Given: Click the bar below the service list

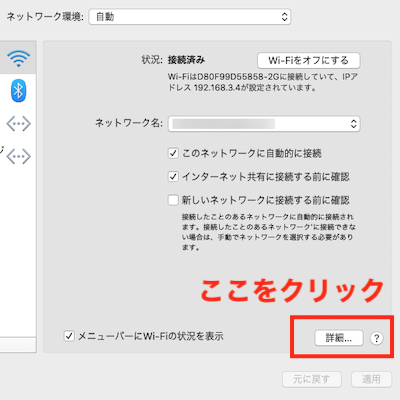Looking at the screenshot, I should click(x=18, y=345).
